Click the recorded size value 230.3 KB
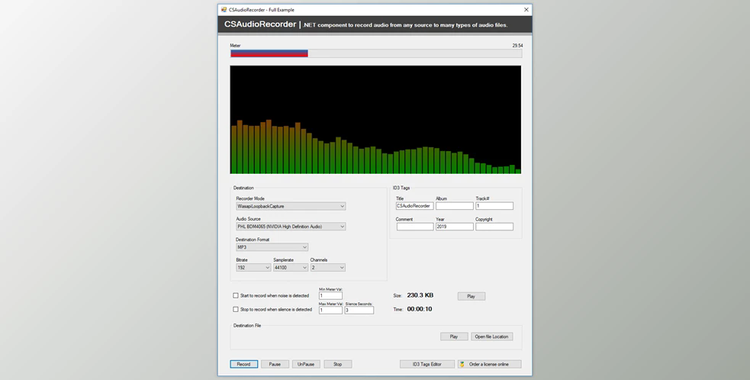 (x=420, y=295)
